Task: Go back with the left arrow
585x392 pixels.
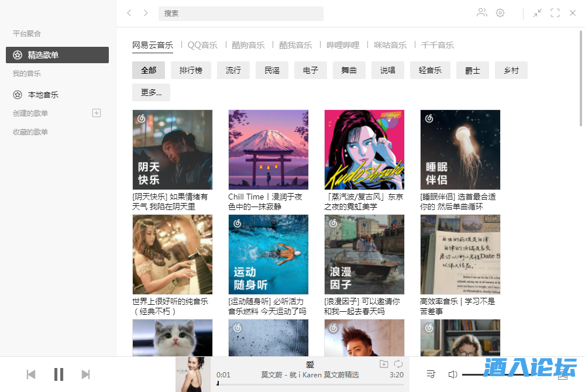Action: [x=129, y=13]
